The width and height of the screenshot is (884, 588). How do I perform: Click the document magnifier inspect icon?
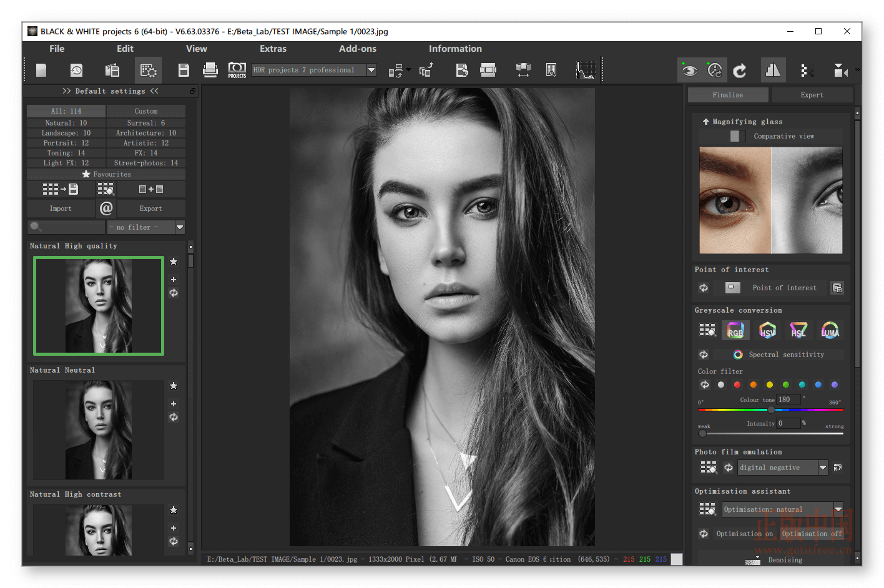pyautogui.click(x=551, y=70)
